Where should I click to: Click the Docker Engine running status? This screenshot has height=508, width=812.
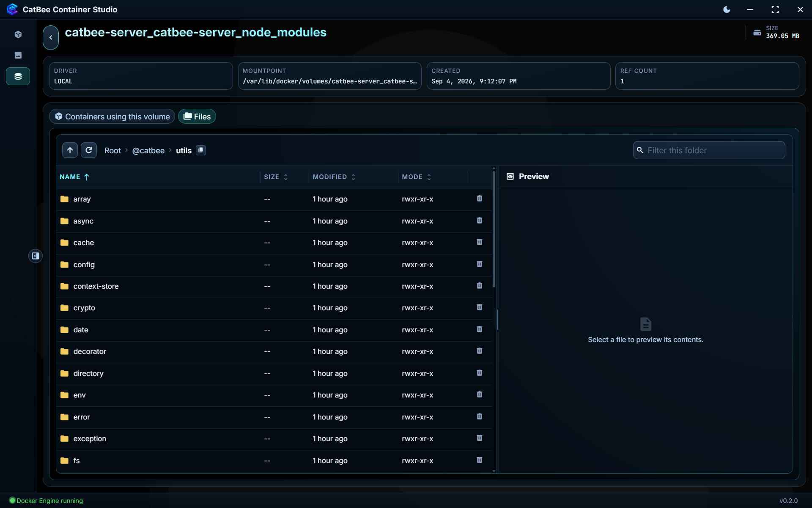tap(46, 500)
